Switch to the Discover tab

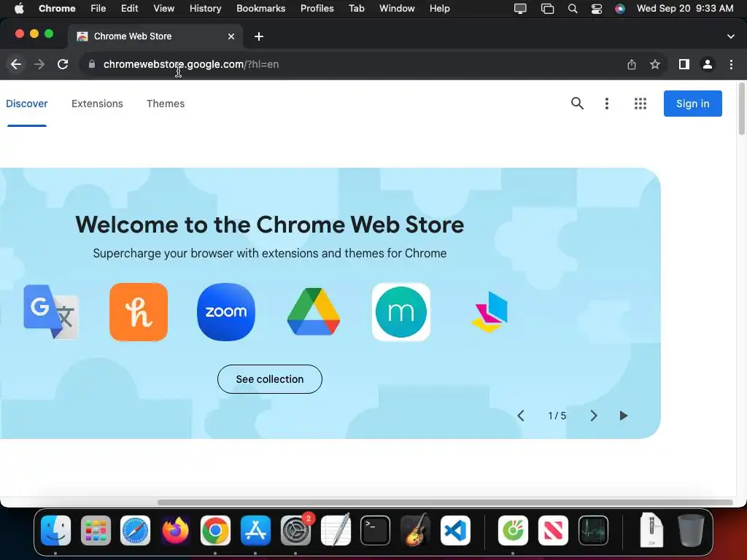pos(27,104)
